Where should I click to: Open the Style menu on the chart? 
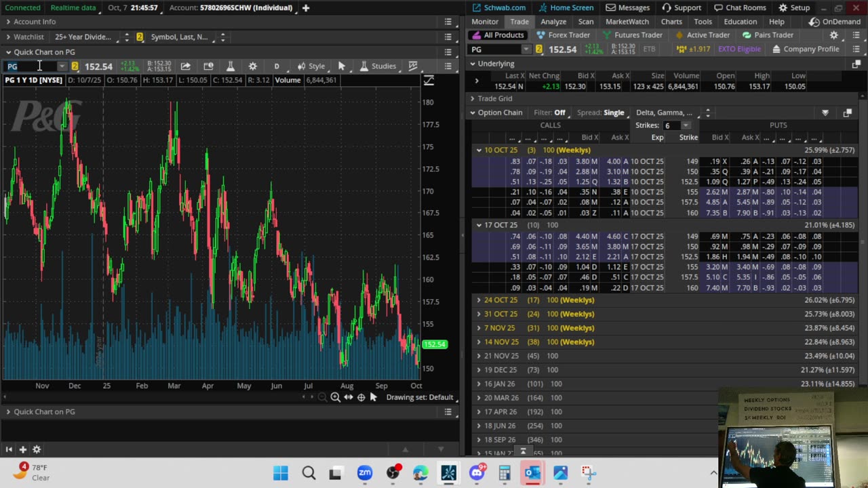coord(311,66)
